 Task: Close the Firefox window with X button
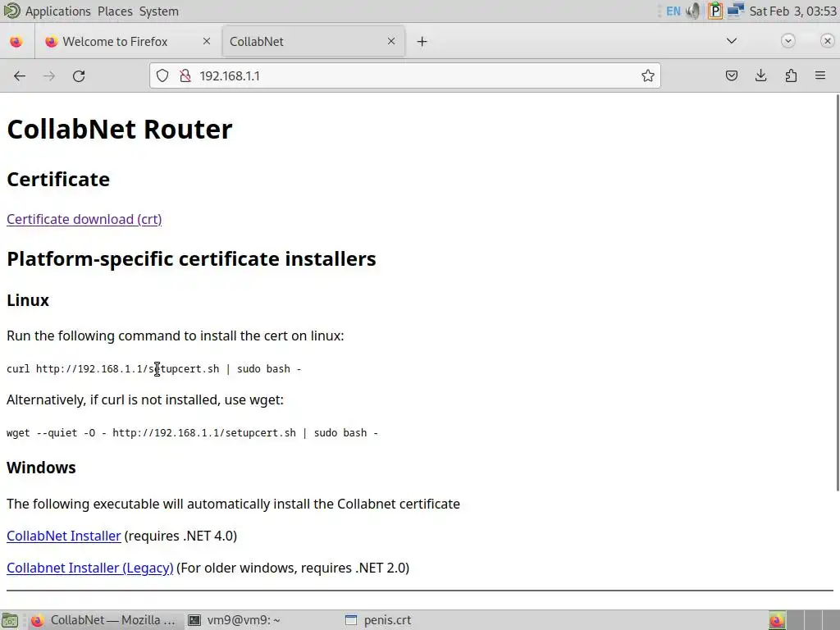click(827, 41)
